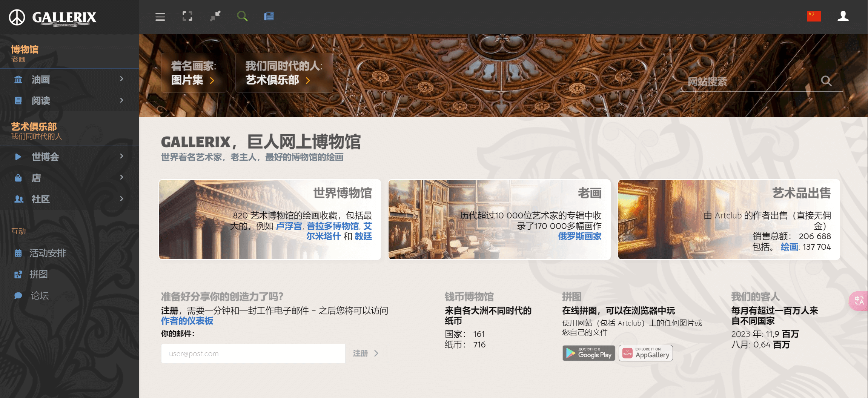Expand the 社区 sidebar section

[x=40, y=199]
